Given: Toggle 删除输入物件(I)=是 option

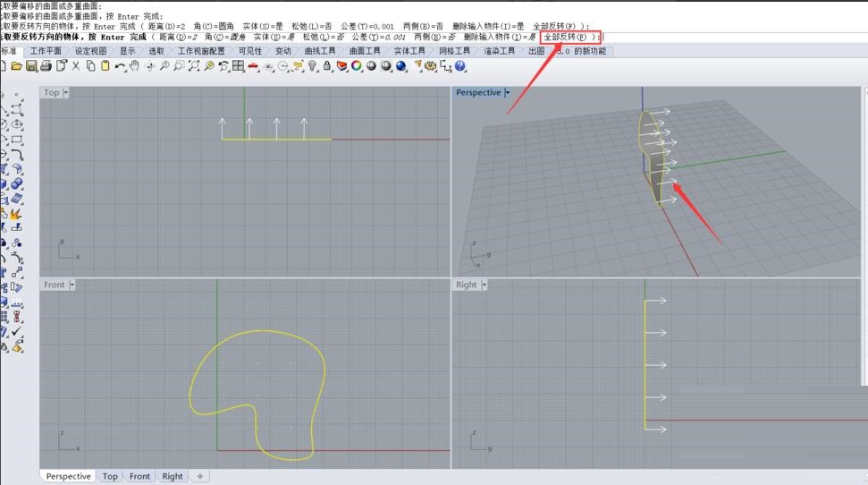Looking at the screenshot, I should (x=499, y=38).
